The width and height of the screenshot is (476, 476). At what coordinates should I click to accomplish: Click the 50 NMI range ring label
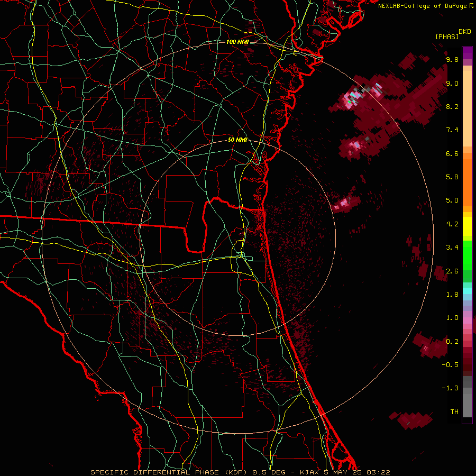click(237, 140)
